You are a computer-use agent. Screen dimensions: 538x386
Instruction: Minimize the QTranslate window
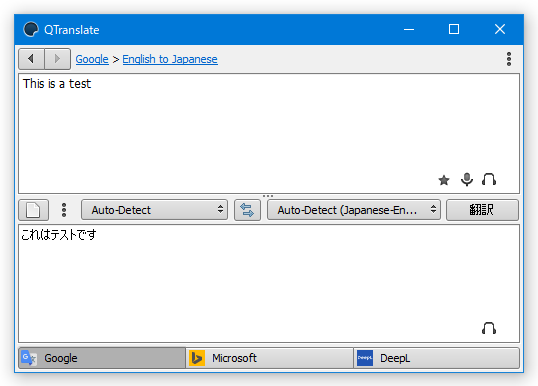click(x=409, y=30)
